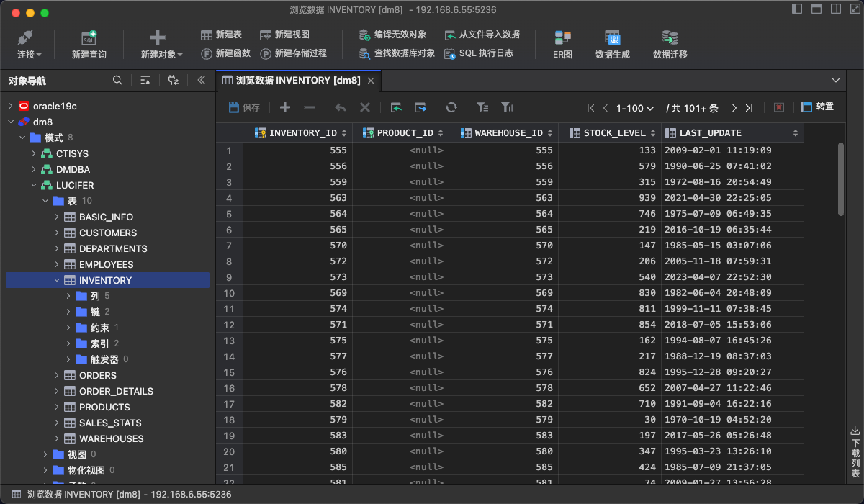Click the cell 2009-02-01 11:19:09
Viewport: 864px width, 504px height.
click(732, 150)
